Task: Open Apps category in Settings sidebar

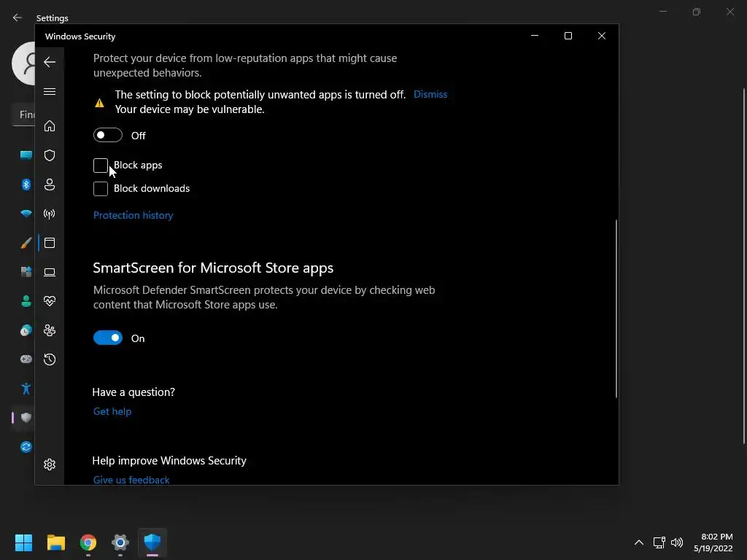Action: (26, 272)
